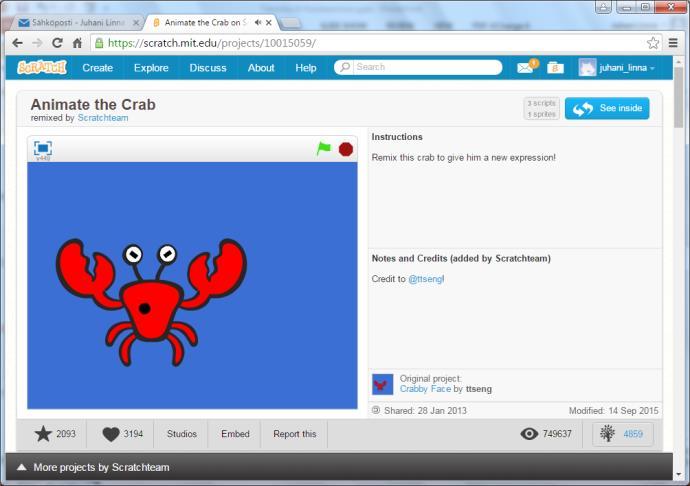The width and height of the screenshot is (690, 486).
Task: Click the scrollbar down arrow
Action: click(679, 474)
